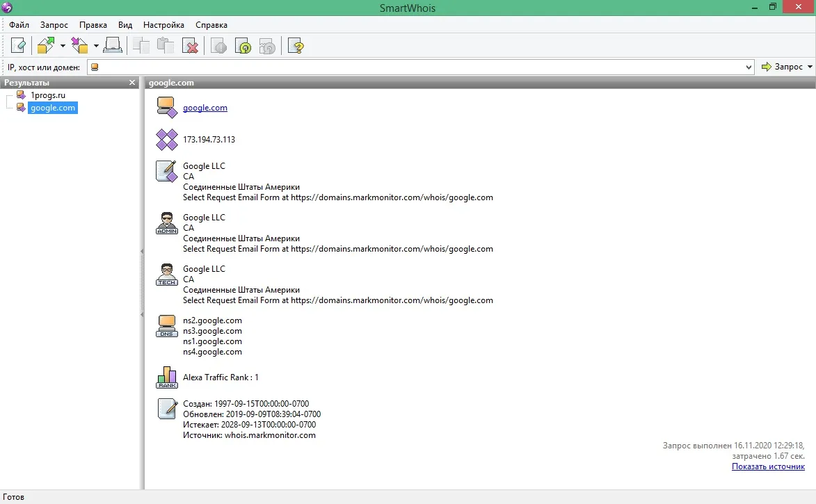This screenshot has width=816, height=504.
Task: Minimize the SmartWhois window
Action: [755, 7]
